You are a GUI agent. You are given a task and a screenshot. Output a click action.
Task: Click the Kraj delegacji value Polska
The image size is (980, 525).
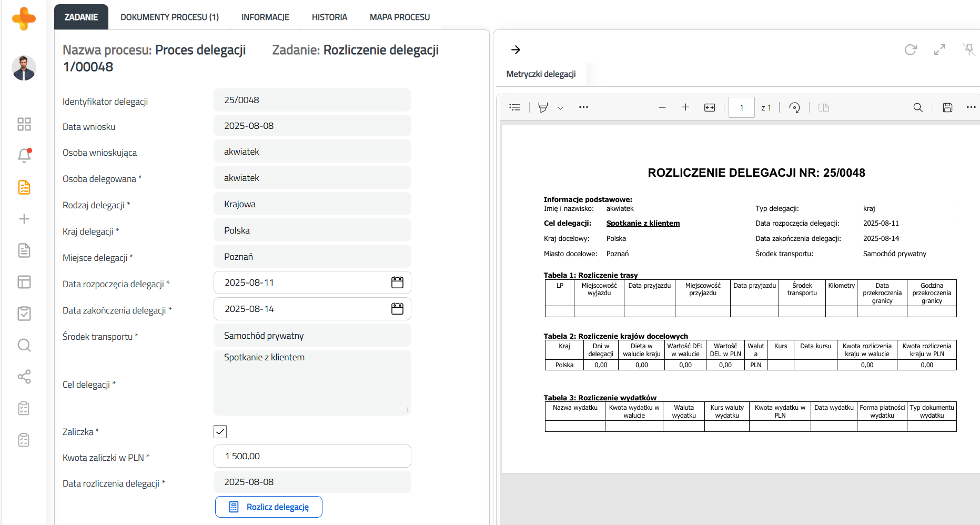tap(312, 230)
